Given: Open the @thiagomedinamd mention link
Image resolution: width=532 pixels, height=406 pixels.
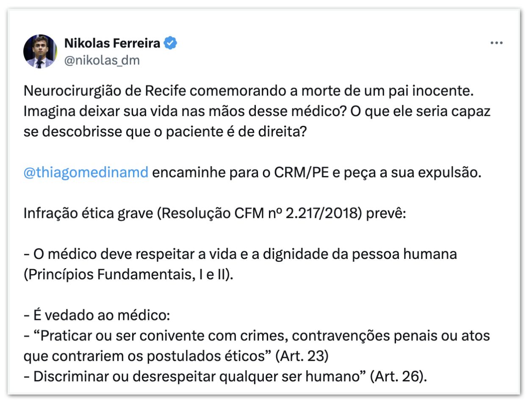Looking at the screenshot, I should coord(86,172).
